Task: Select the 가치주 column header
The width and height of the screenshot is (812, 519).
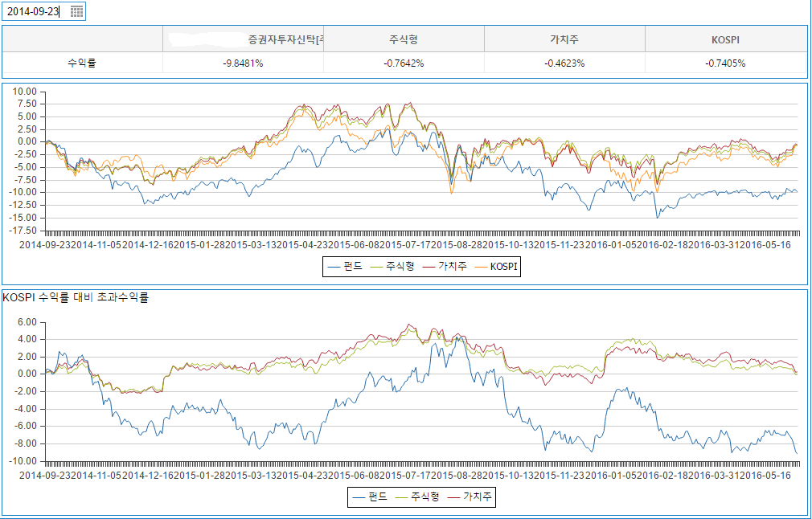Action: [x=564, y=39]
